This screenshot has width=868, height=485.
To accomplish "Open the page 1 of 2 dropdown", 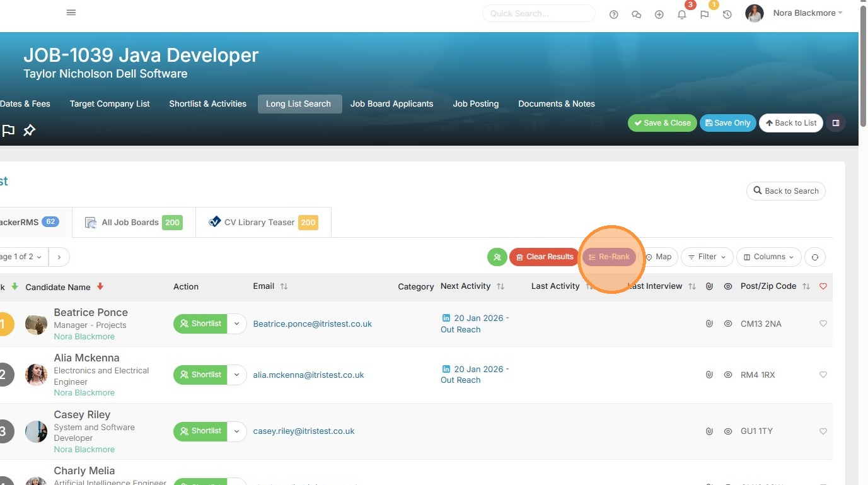I will [x=23, y=257].
